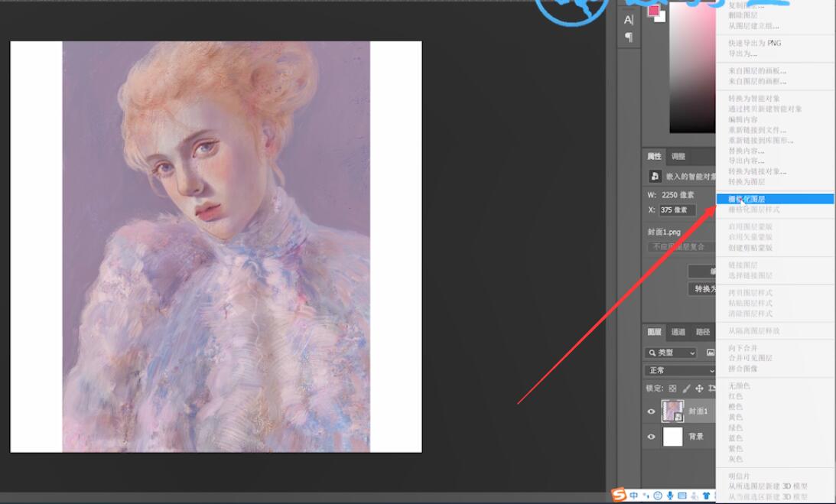Image resolution: width=836 pixels, height=504 pixels.
Task: Select the 背景 layer name
Action: tap(696, 436)
